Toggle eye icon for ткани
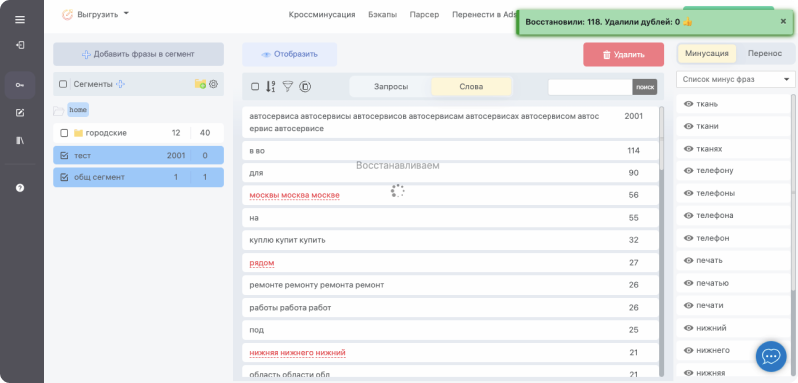This screenshot has height=383, width=798. pos(689,126)
